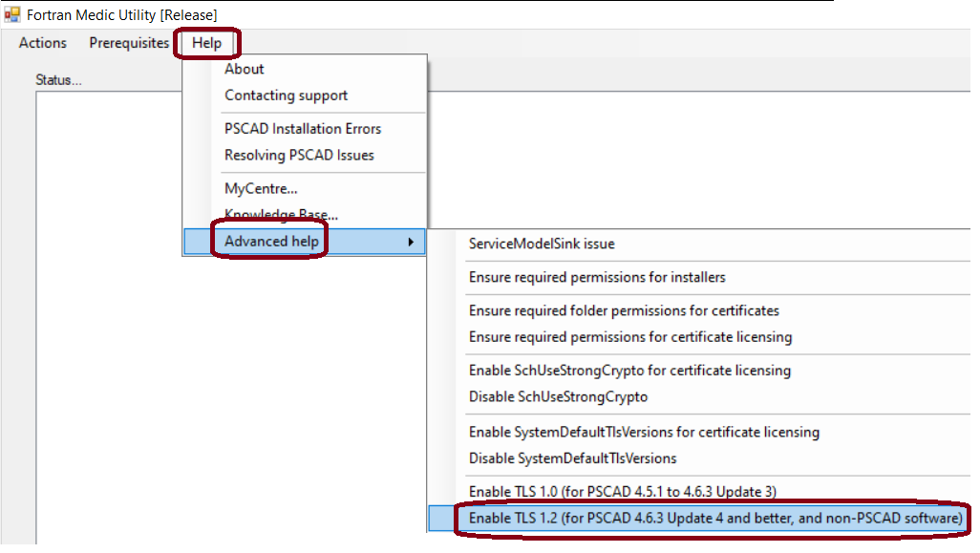Screen dimensions: 980x553
Task: Select Resolving PSCAD Issues
Action: point(299,156)
